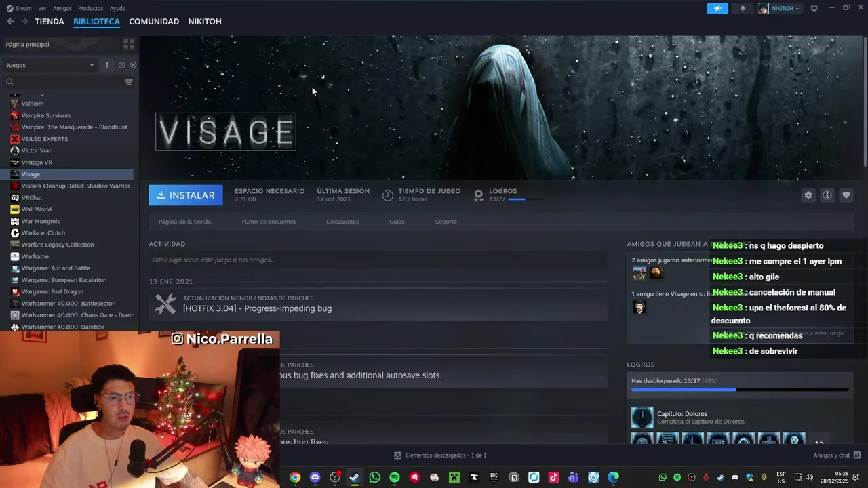Open Microsoft Edge from taskbar
Viewport: 868px width, 488px height.
[614, 477]
